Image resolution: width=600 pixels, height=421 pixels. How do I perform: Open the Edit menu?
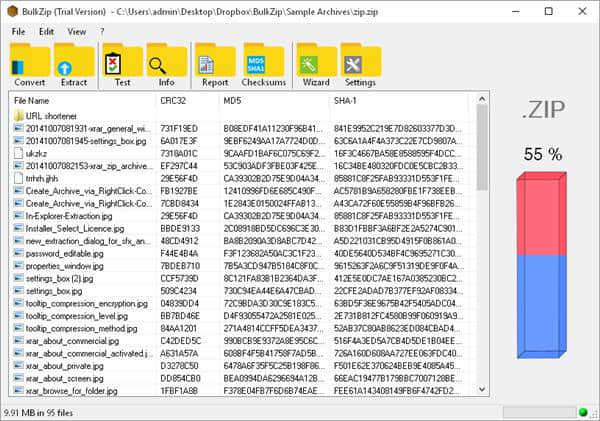click(46, 31)
